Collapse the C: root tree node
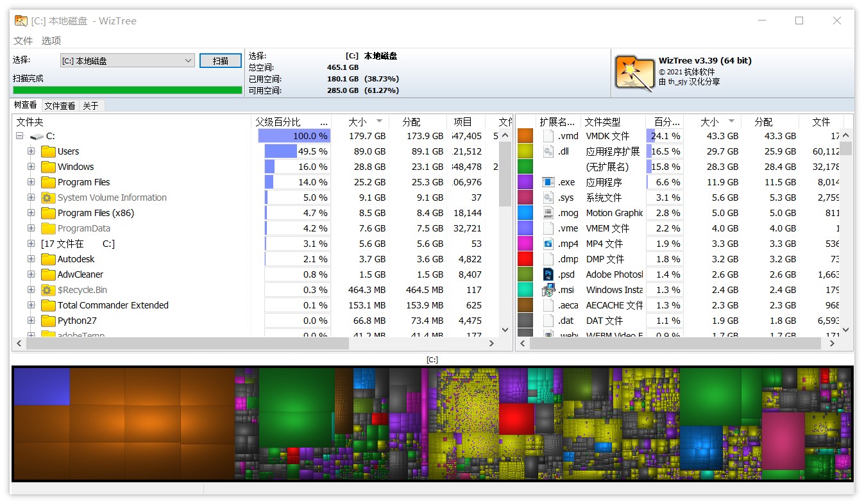The height and width of the screenshot is (504, 864). tap(19, 136)
